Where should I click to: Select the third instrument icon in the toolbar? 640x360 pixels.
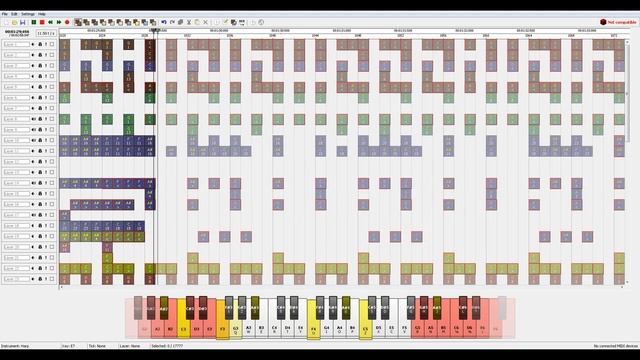(95, 22)
